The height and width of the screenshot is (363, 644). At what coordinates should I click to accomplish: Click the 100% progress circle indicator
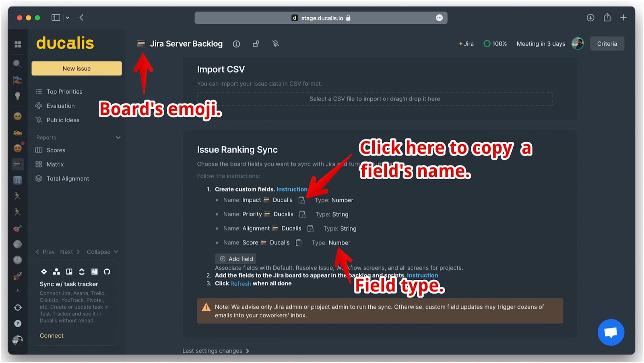coord(495,44)
